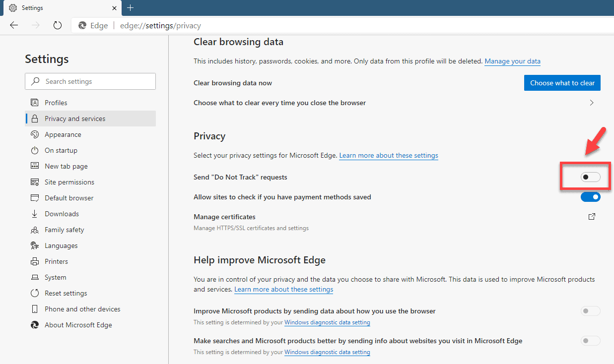Click the search magnifier icon in Search settings
This screenshot has width=614, height=364.
[x=35, y=81]
